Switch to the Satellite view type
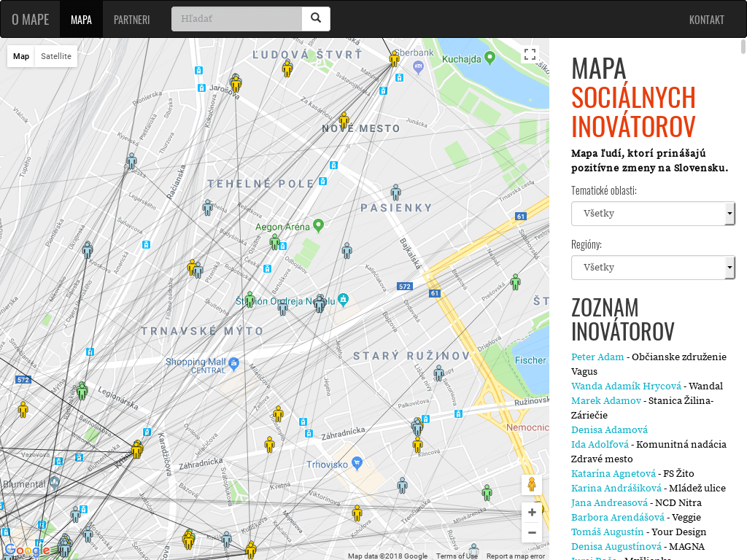 click(56, 56)
